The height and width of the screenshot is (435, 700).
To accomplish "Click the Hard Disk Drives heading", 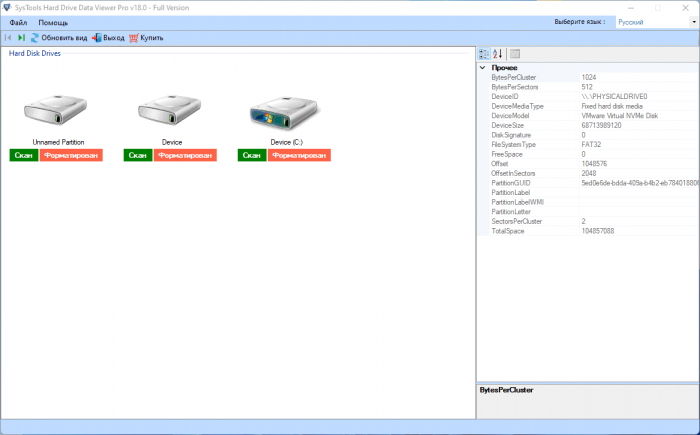I will [35, 53].
